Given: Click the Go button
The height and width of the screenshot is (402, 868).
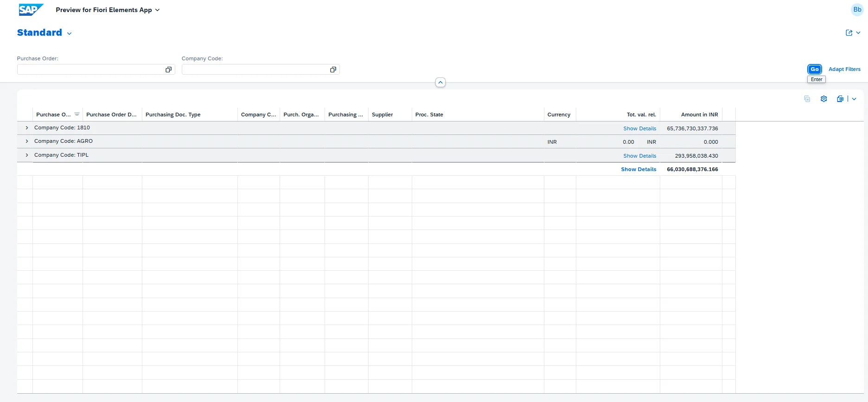Looking at the screenshot, I should [x=815, y=69].
